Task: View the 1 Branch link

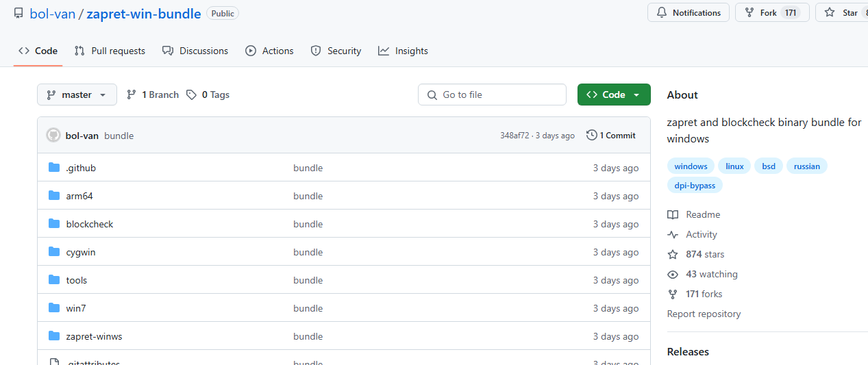Action: click(153, 95)
